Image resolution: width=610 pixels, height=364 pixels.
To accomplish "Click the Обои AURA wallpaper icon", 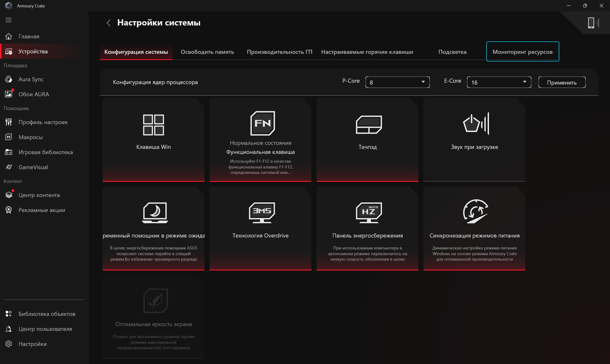I will click(9, 94).
